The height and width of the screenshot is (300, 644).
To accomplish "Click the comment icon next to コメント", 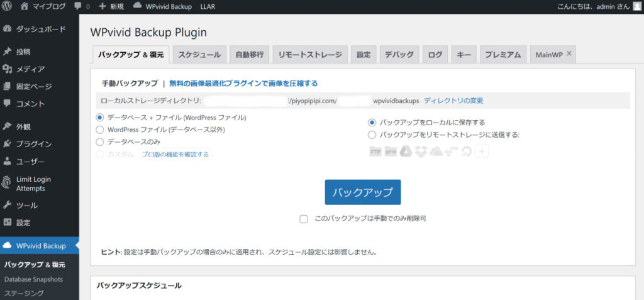I will point(7,104).
